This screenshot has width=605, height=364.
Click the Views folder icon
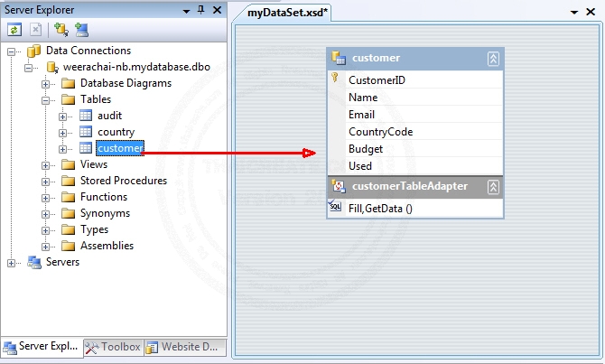(69, 164)
